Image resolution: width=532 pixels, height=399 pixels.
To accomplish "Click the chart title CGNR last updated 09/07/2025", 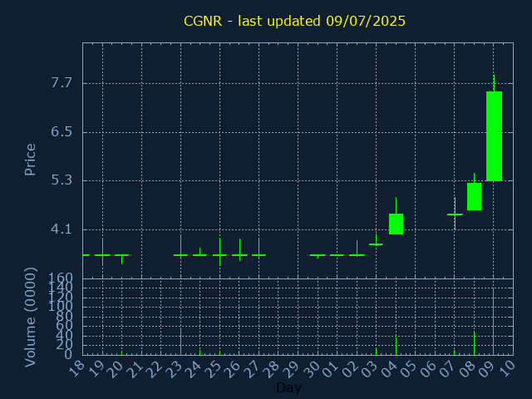I will 294,21.
